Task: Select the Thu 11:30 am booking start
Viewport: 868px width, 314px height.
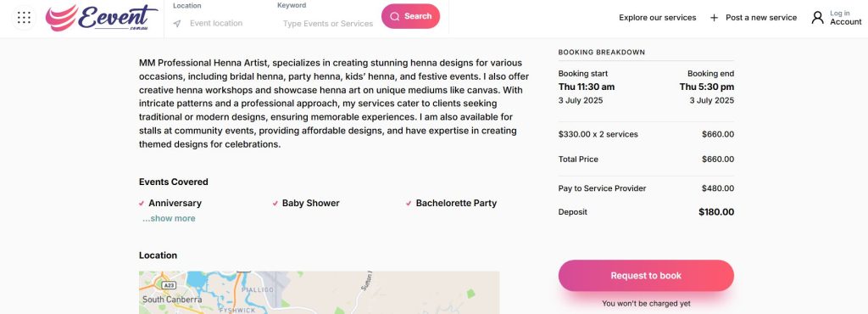Action: [587, 87]
